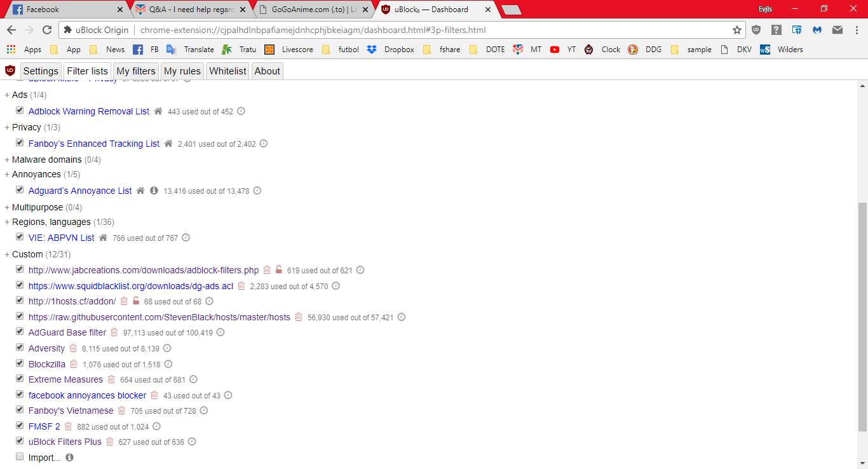This screenshot has width=868, height=469.
Task: Open the uBlock Origin toolbar extension icon
Action: click(756, 30)
